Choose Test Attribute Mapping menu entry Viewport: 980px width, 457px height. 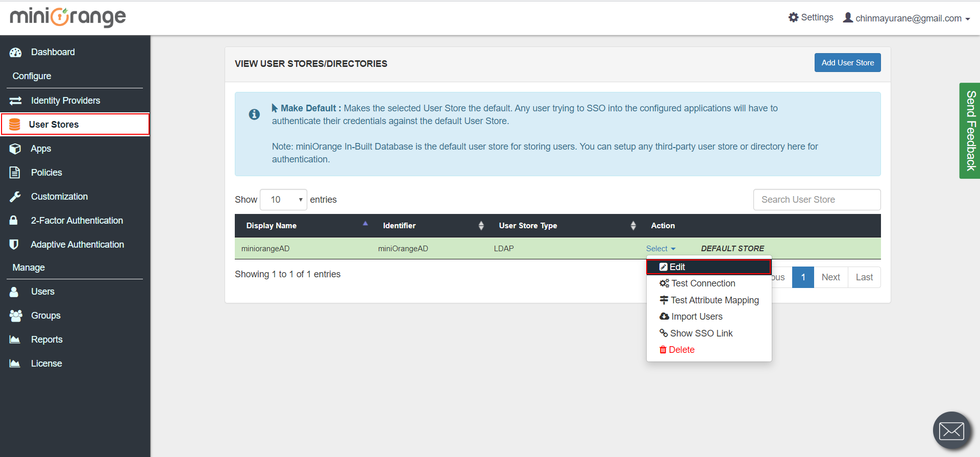tap(709, 300)
